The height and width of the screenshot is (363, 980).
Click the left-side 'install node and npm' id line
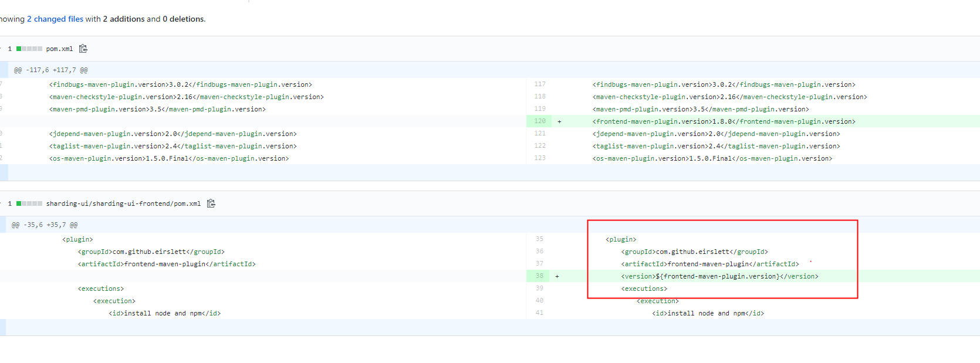[165, 313]
